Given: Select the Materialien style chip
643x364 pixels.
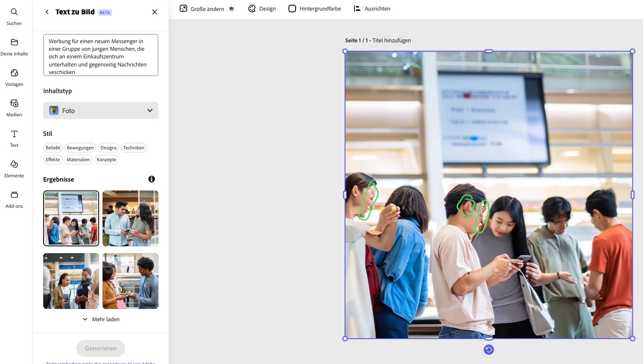Looking at the screenshot, I should click(78, 160).
